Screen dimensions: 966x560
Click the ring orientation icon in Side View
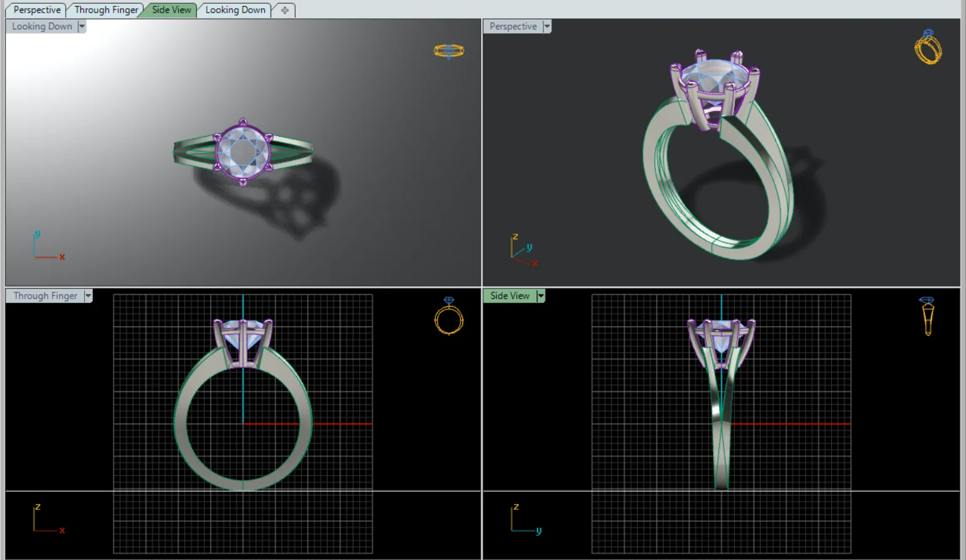[x=927, y=316]
